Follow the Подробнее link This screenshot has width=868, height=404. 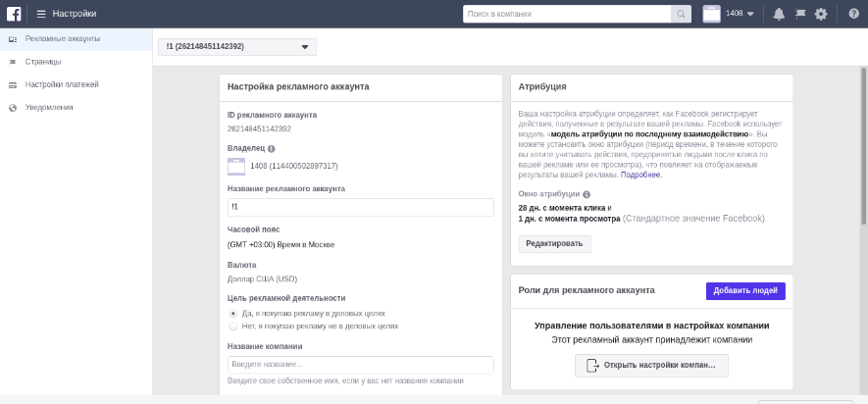(641, 175)
